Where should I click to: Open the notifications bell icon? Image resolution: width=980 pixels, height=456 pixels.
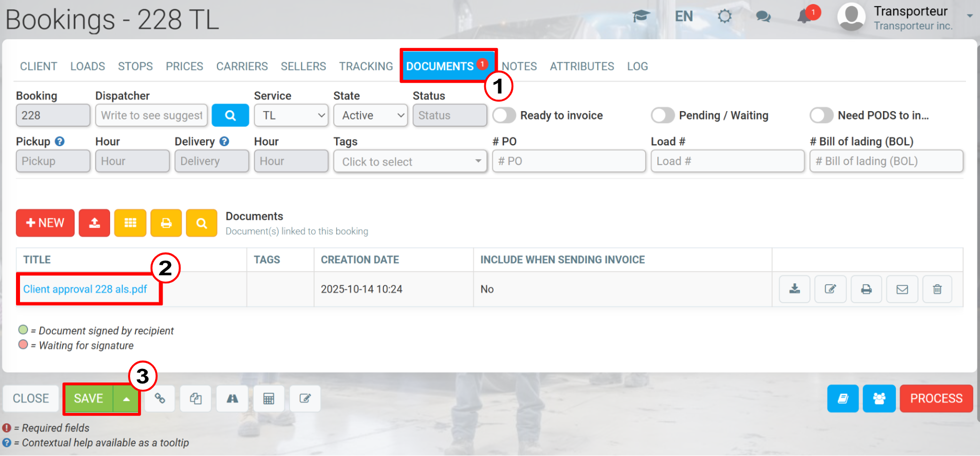point(804,16)
